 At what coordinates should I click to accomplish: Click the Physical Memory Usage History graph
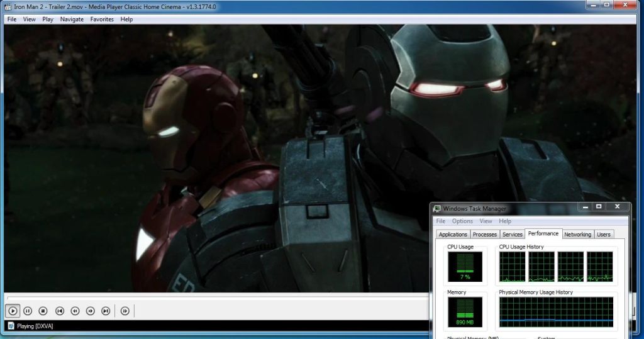point(556,313)
